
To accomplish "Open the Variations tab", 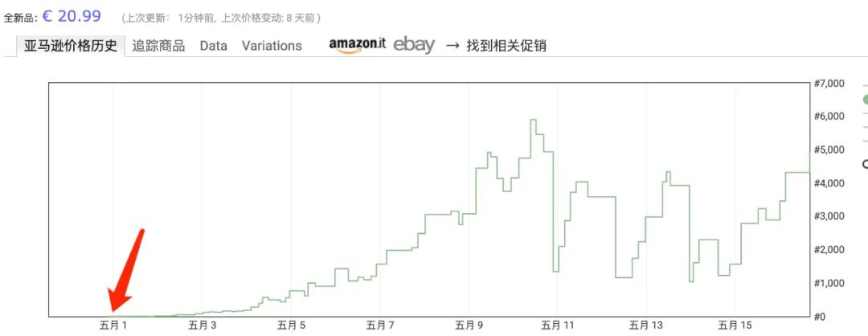I will point(272,45).
